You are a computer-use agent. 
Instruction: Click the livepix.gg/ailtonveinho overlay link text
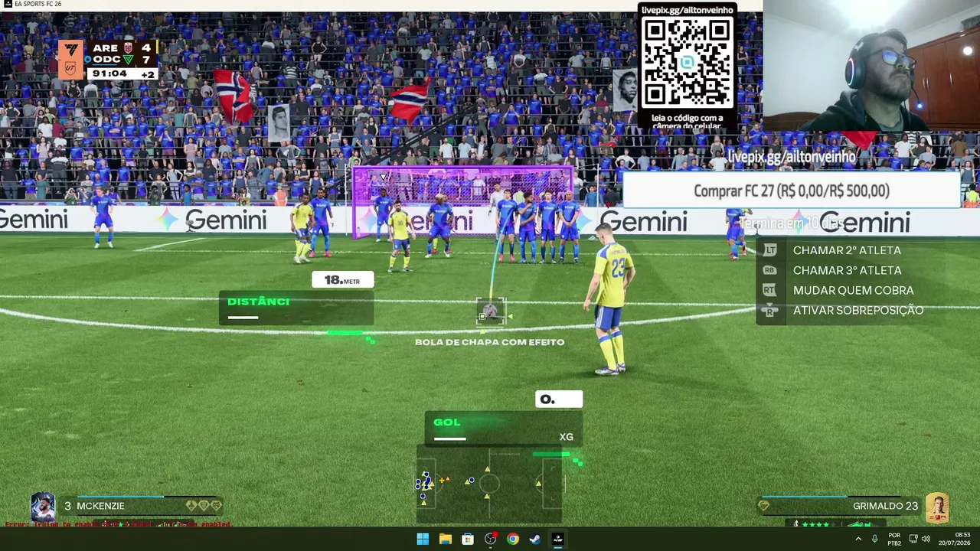(791, 157)
